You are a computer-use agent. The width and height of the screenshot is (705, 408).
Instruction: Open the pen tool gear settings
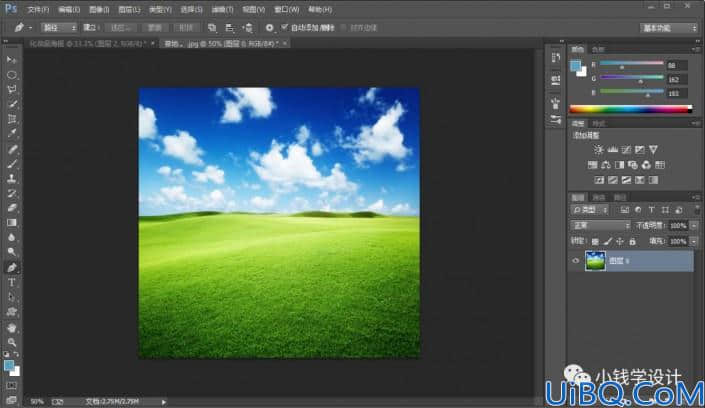[269, 28]
